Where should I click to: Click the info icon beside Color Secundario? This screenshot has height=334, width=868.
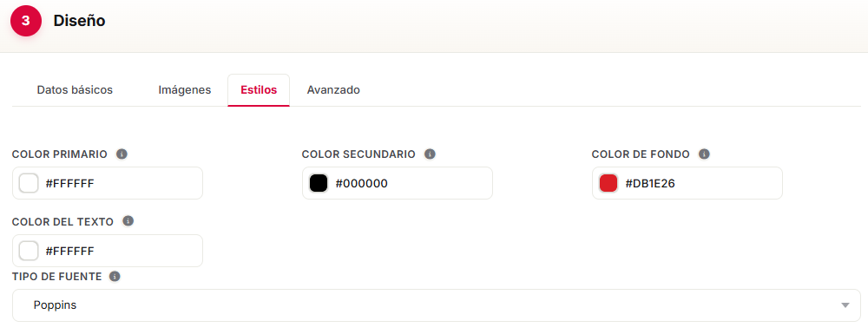431,154
